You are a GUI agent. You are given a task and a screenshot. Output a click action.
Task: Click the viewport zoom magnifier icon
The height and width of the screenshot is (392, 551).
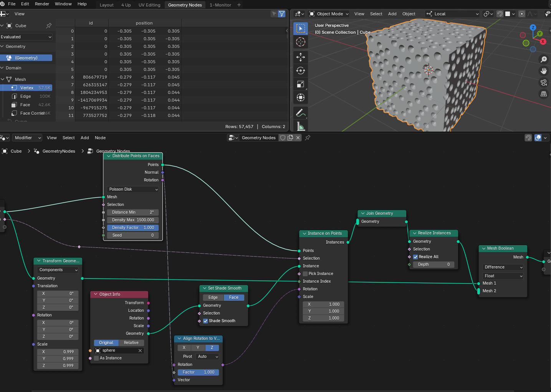tap(544, 59)
